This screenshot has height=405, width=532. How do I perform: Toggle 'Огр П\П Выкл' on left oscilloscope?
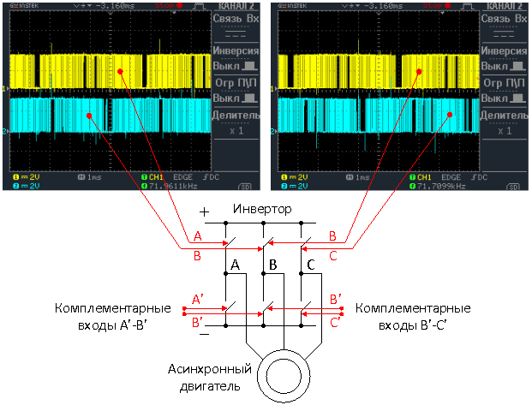click(x=236, y=90)
